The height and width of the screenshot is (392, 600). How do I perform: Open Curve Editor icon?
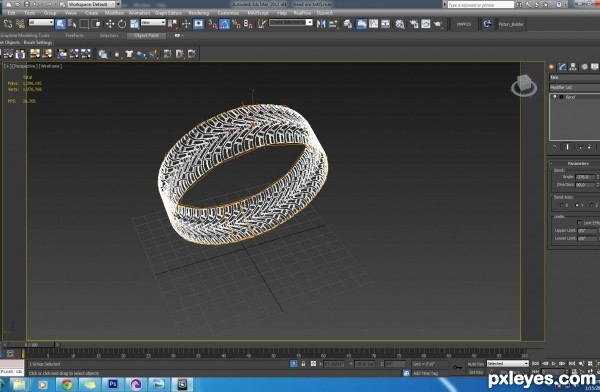pos(373,24)
